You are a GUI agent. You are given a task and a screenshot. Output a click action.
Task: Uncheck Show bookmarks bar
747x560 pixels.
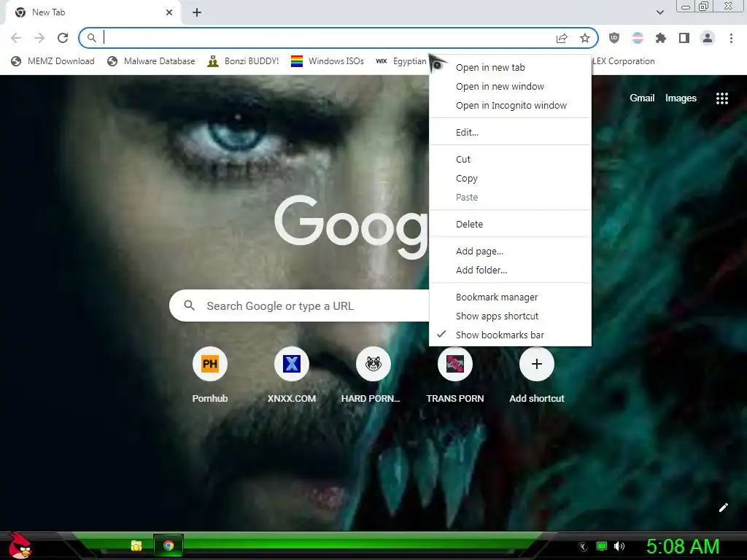(x=510, y=335)
